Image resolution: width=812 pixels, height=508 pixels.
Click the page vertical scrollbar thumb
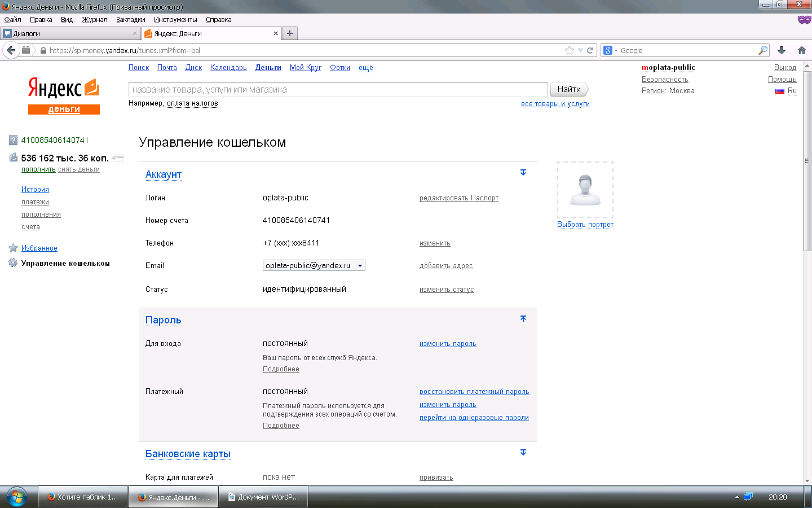807,161
